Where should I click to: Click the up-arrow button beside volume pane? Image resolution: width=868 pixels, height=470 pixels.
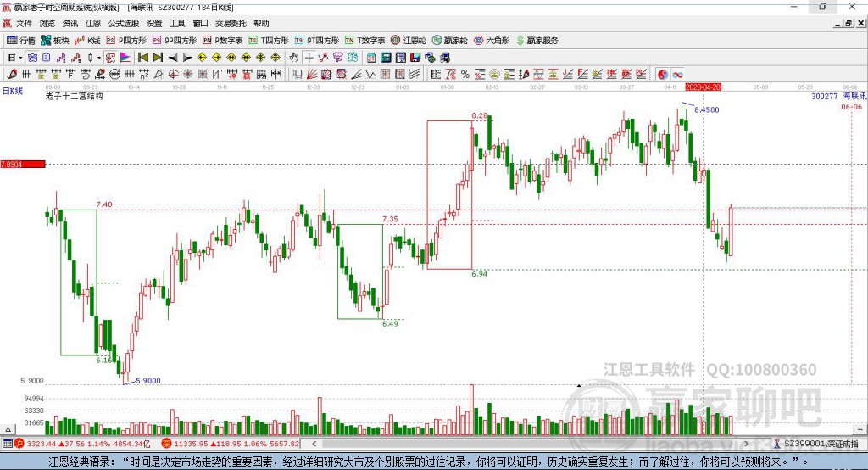click(x=8, y=429)
